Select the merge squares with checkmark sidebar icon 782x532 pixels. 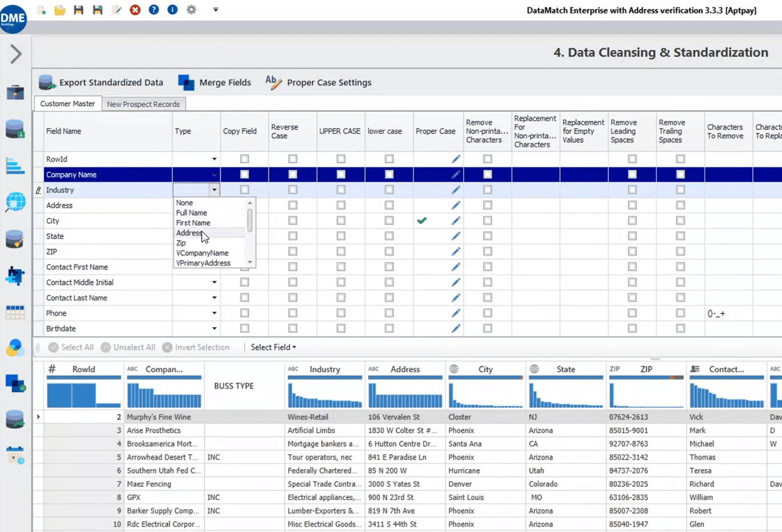pyautogui.click(x=15, y=383)
